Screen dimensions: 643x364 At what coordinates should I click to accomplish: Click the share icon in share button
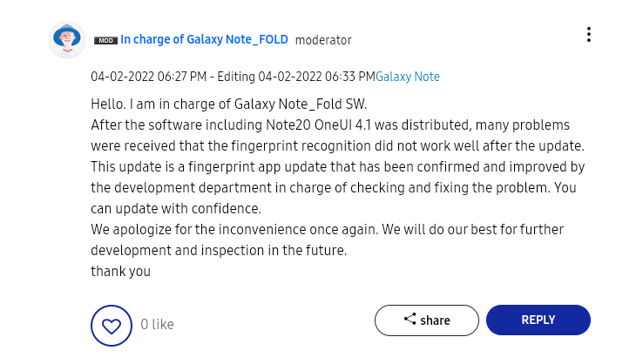tap(409, 320)
